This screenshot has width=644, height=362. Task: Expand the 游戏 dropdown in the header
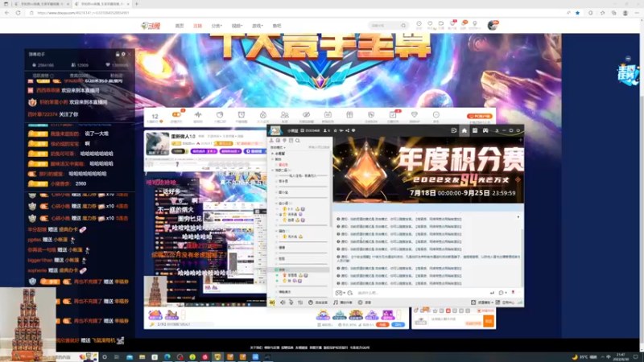click(x=257, y=26)
